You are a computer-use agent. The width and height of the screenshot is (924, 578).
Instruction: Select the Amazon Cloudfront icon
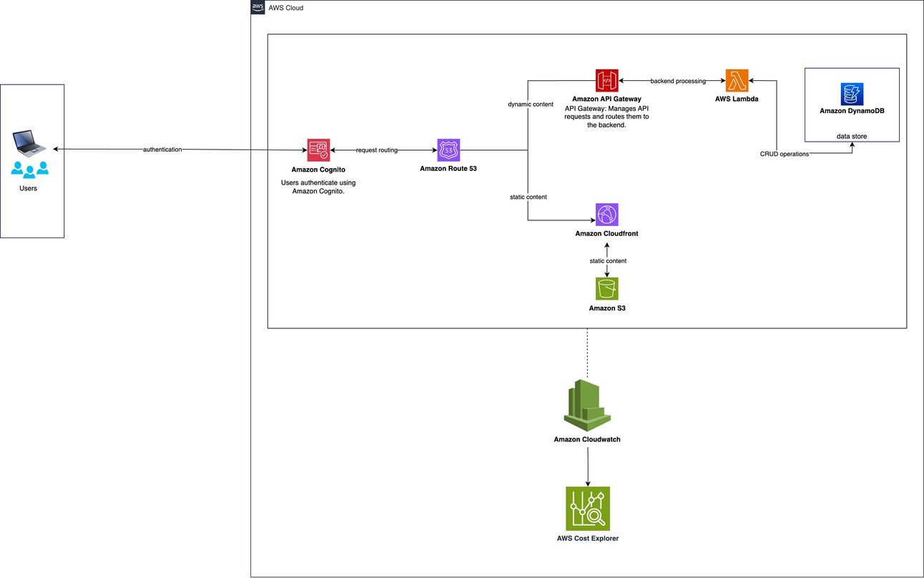point(606,215)
